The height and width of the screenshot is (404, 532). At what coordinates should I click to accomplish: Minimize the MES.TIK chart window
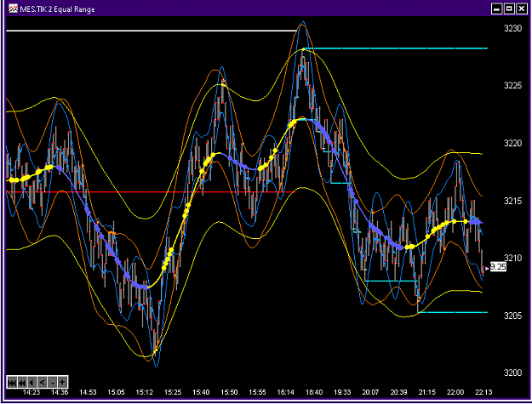[x=497, y=9]
